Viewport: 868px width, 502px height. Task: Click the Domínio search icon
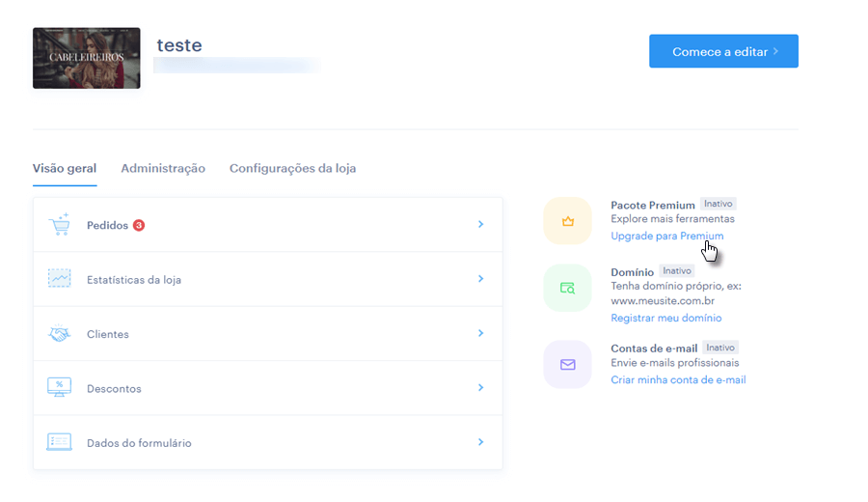(x=567, y=288)
